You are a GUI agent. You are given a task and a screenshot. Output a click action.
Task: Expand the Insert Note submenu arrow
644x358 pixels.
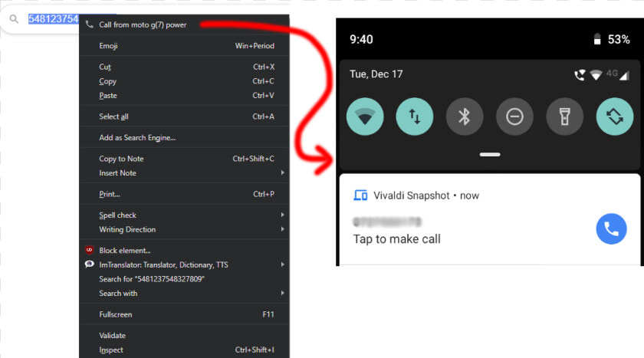pyautogui.click(x=283, y=172)
